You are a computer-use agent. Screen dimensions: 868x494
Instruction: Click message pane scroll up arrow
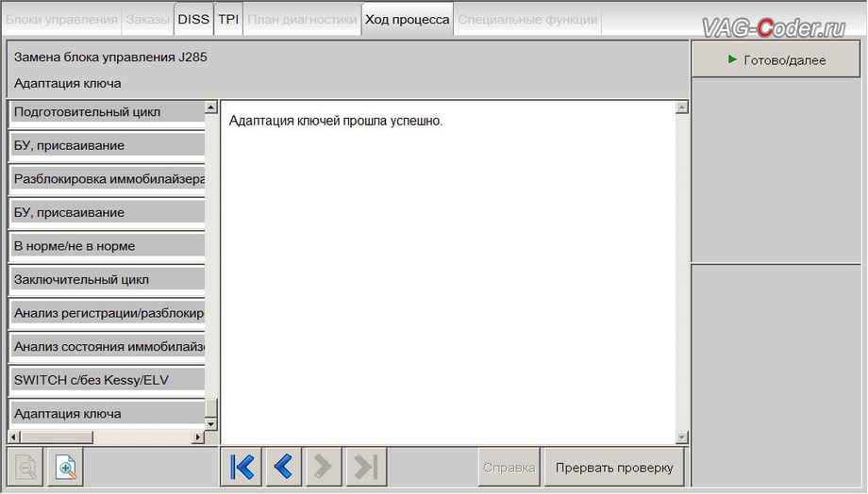tap(682, 107)
